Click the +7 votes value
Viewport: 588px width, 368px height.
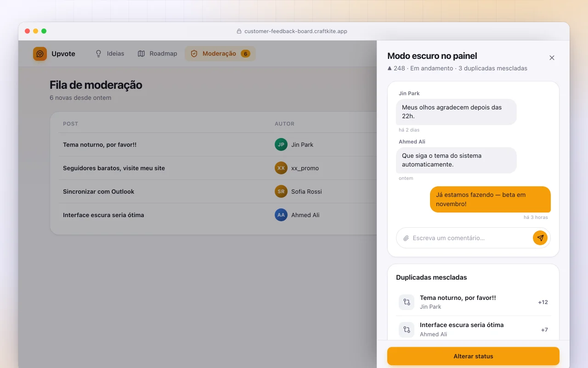(544, 330)
